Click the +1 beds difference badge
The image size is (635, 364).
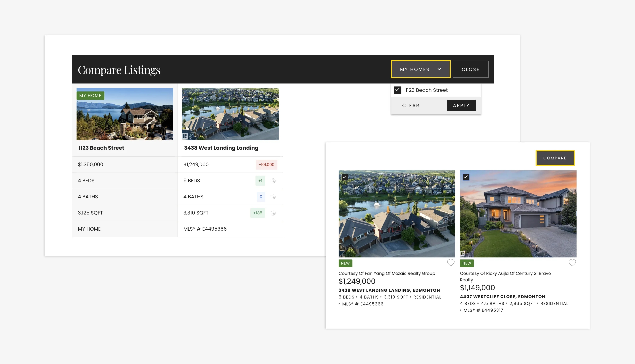[x=260, y=181]
